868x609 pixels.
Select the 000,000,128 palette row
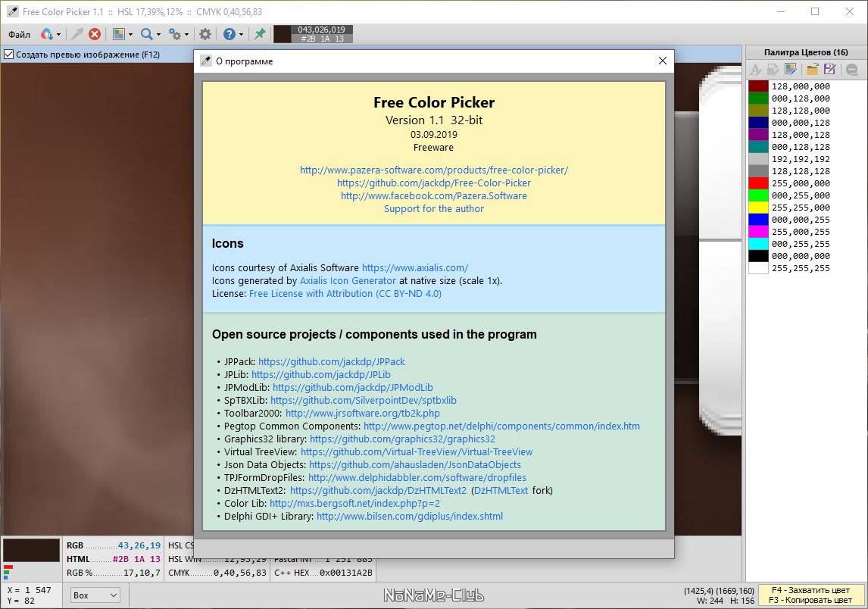[807, 123]
